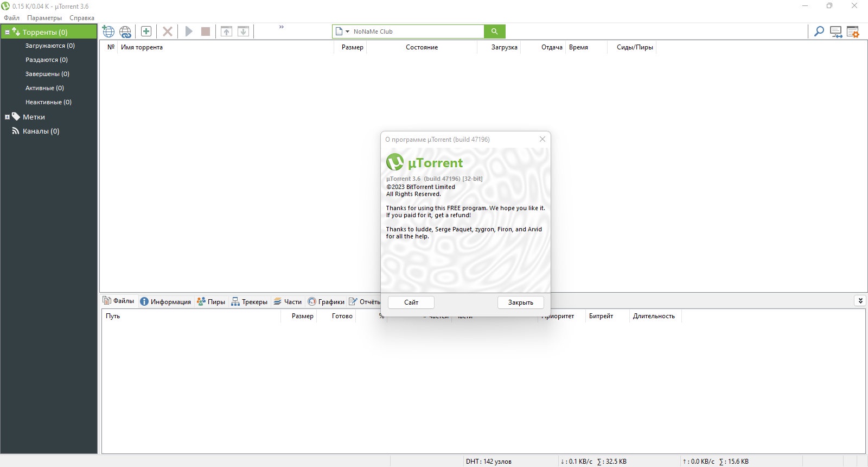868x467 pixels.
Task: Click Сайт button in About dialog
Action: coord(411,302)
